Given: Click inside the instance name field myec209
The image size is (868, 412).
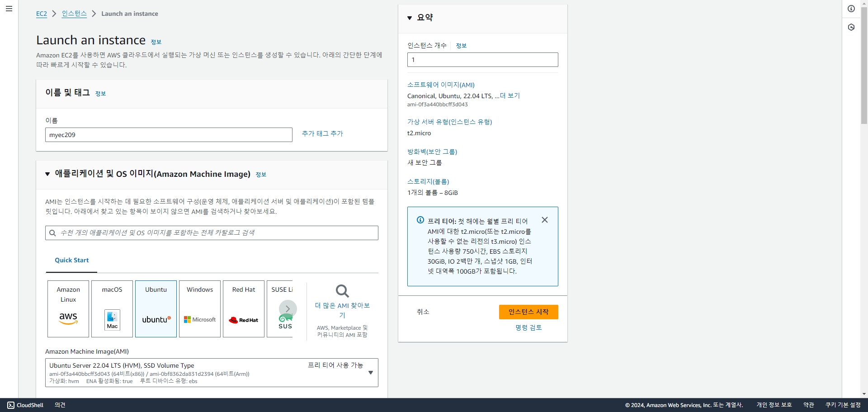Looking at the screenshot, I should pos(169,135).
